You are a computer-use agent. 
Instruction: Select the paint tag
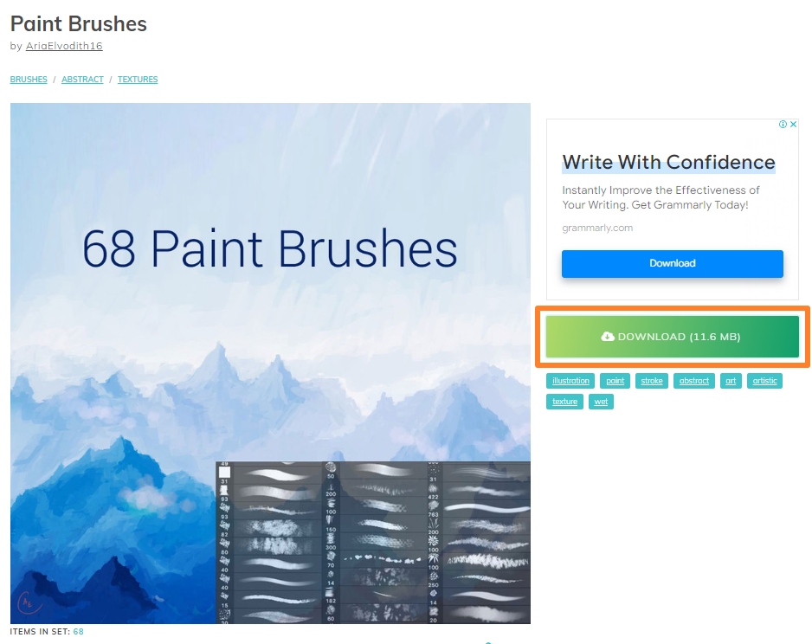pos(615,381)
